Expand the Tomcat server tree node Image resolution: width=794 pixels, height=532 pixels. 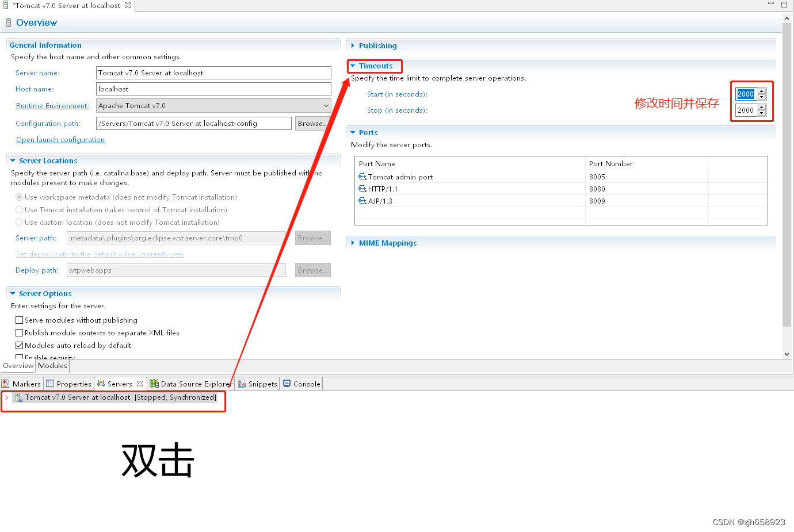tap(7, 397)
